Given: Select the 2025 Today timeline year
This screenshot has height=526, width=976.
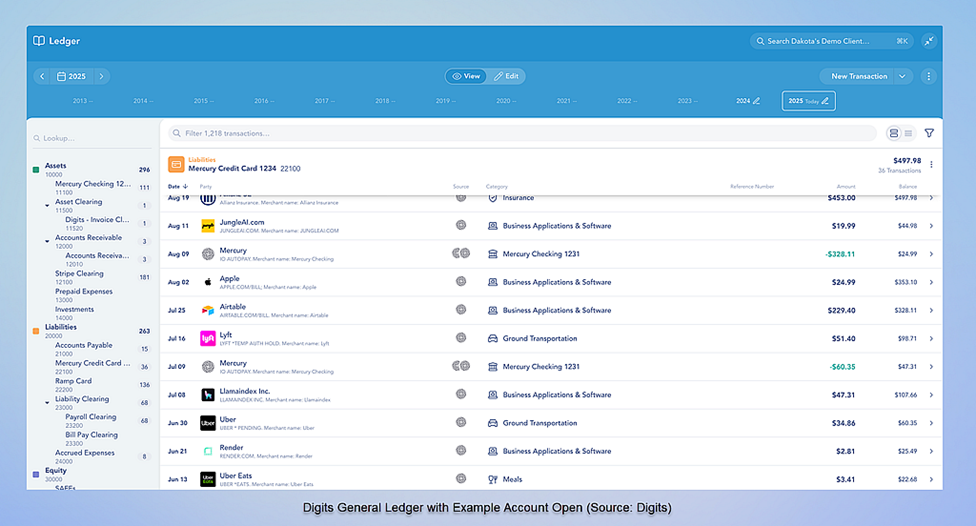Looking at the screenshot, I should pos(808,101).
